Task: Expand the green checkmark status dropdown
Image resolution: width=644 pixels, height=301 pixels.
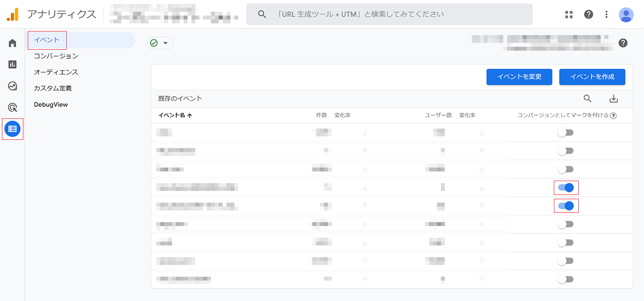Action: [x=160, y=43]
